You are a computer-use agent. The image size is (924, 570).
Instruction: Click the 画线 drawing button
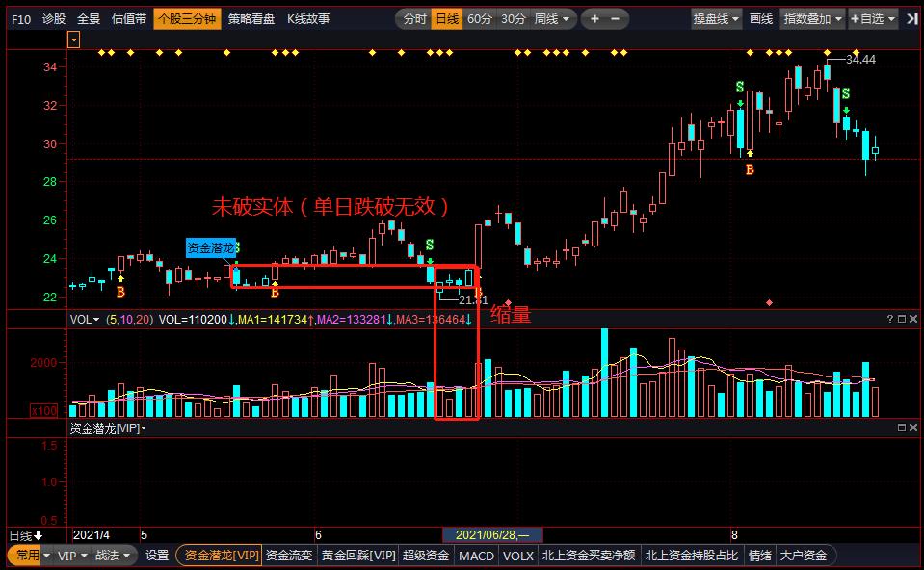(x=761, y=18)
